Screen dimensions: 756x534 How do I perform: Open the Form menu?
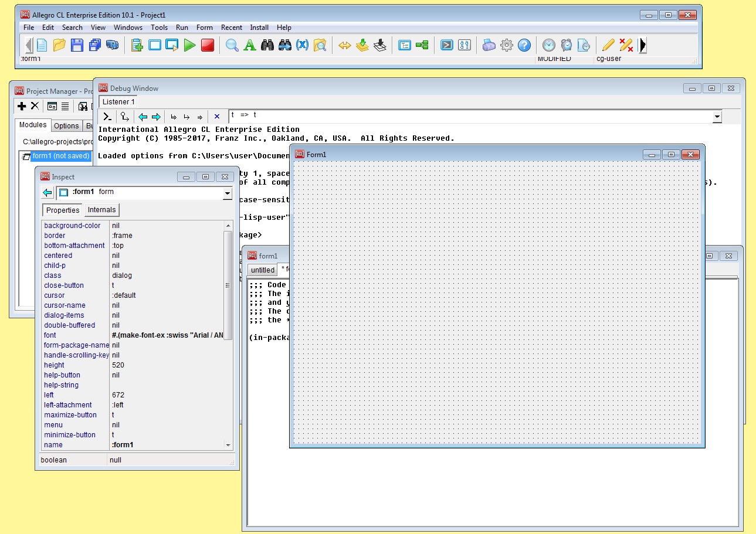[x=204, y=28]
